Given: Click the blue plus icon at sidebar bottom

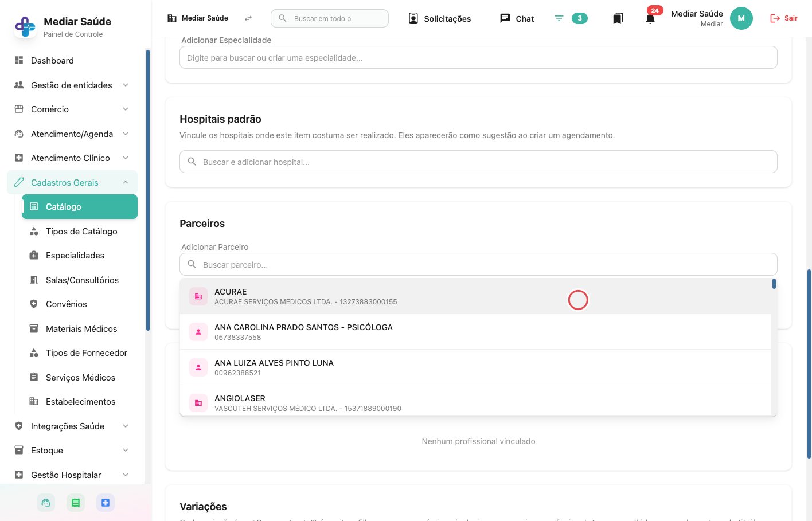Looking at the screenshot, I should pos(106,503).
